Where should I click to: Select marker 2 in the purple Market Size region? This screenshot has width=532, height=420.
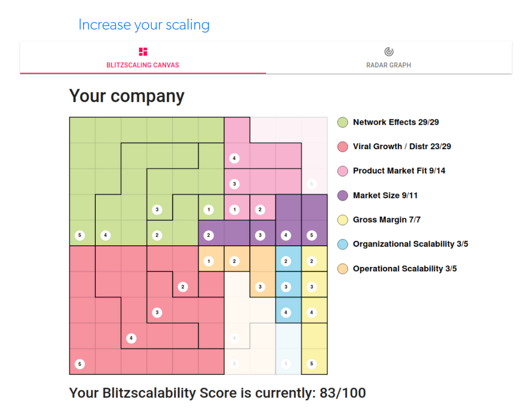pos(208,235)
